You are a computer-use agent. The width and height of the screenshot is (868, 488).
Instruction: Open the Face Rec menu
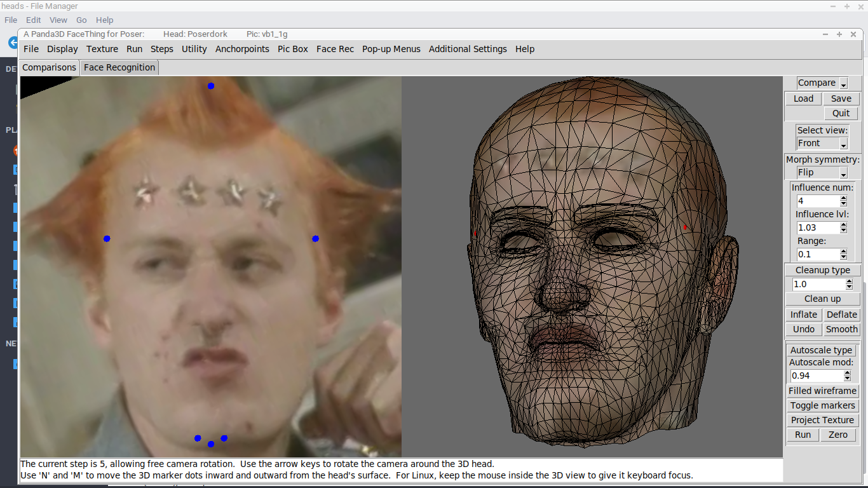point(336,49)
